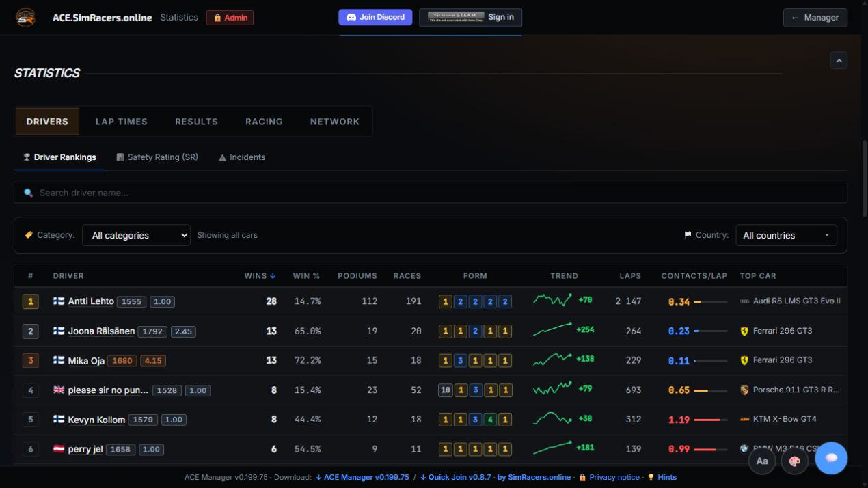
Task: Click the contacts bar next to 0.65
Action: 710,390
